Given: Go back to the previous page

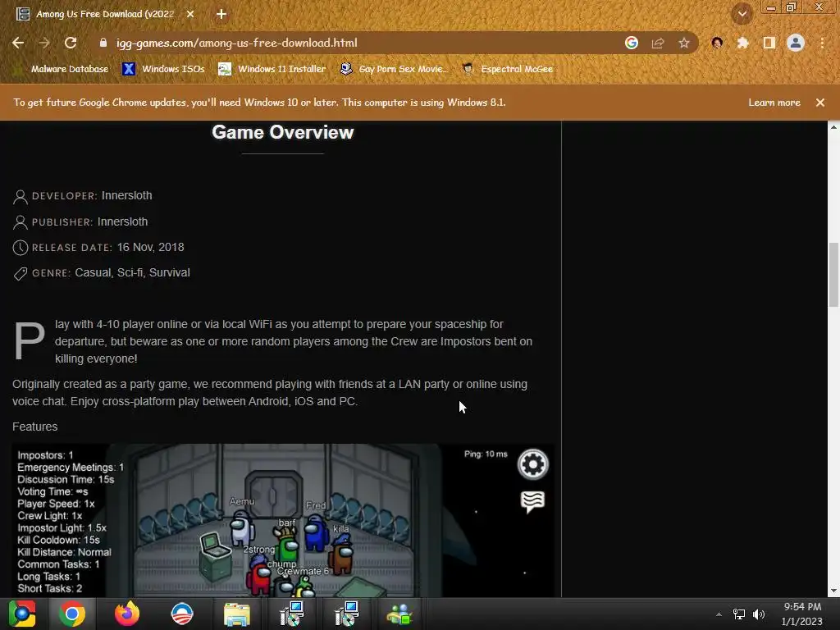Looking at the screenshot, I should 18,43.
